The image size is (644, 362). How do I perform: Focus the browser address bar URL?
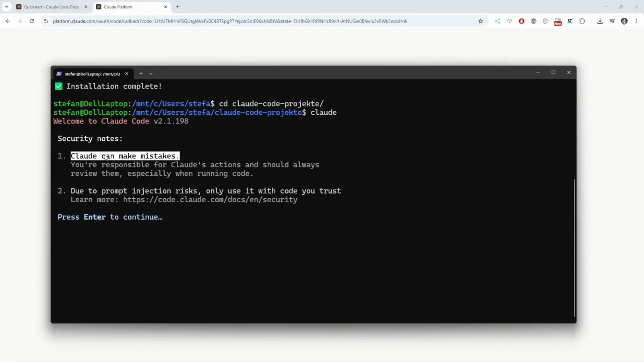(x=230, y=21)
